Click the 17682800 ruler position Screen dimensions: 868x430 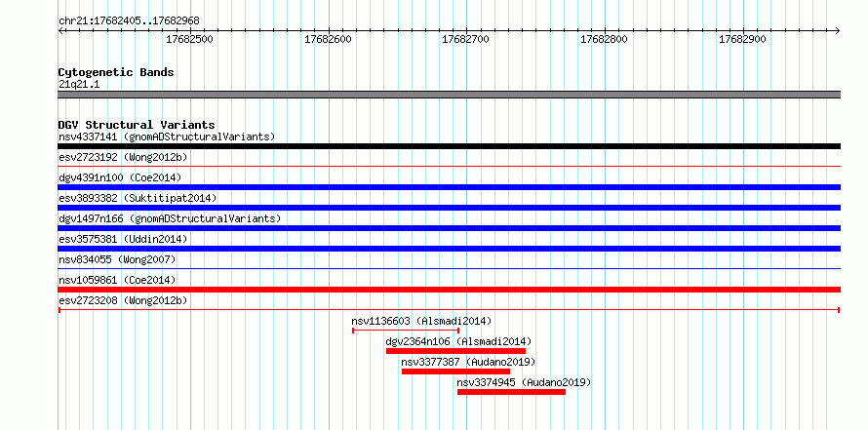coord(604,39)
